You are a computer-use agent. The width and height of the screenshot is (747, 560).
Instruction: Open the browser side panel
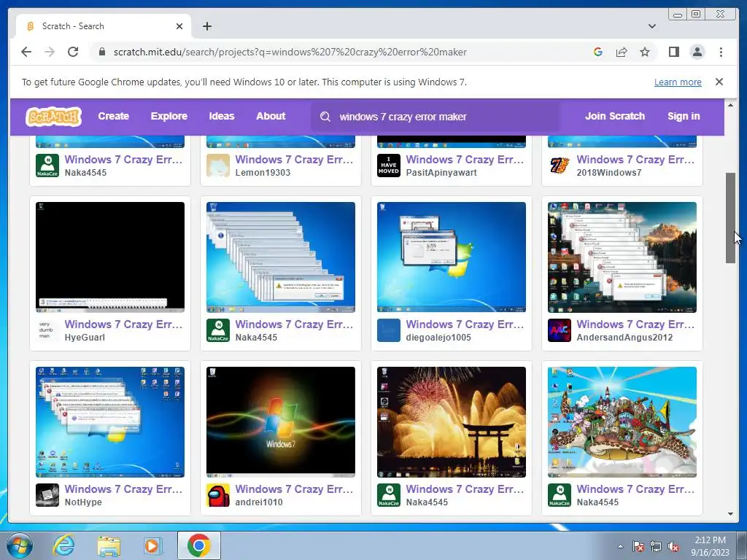coord(673,52)
